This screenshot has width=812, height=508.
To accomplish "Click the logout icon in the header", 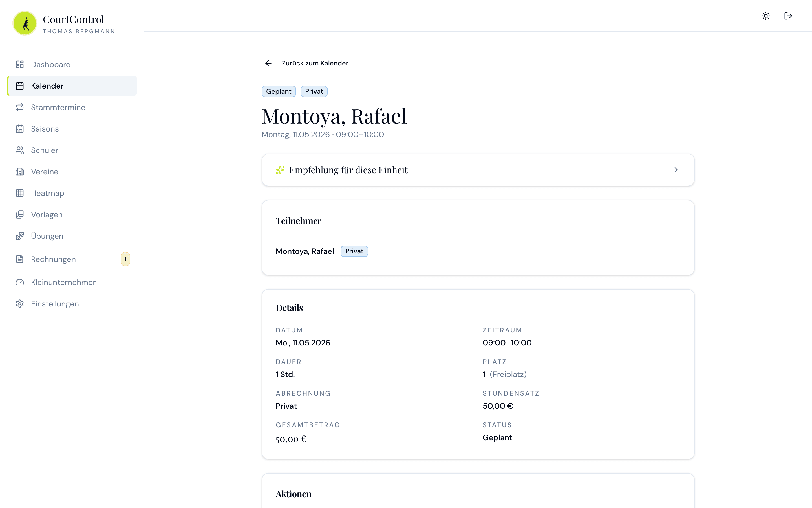I will [788, 16].
